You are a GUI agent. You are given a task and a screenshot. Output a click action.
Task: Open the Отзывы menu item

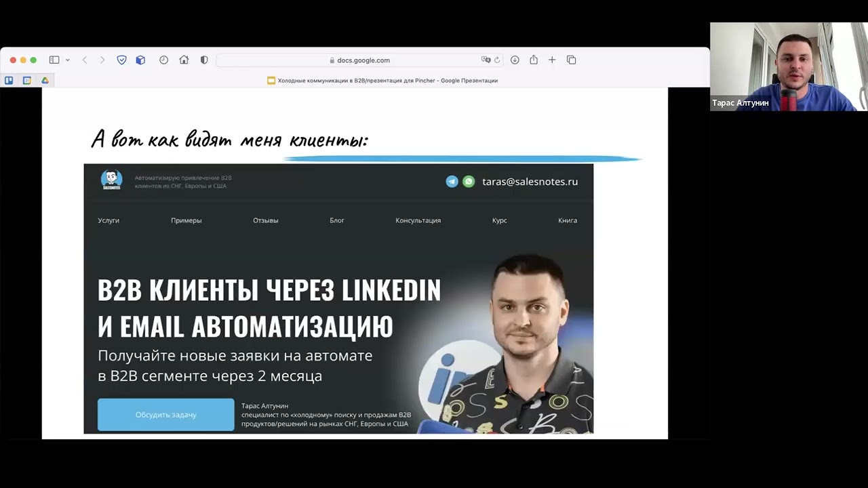pyautogui.click(x=266, y=220)
